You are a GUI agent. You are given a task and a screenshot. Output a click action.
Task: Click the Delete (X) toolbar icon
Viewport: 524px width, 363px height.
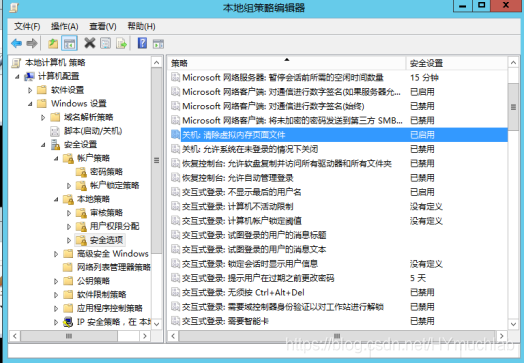coord(90,43)
